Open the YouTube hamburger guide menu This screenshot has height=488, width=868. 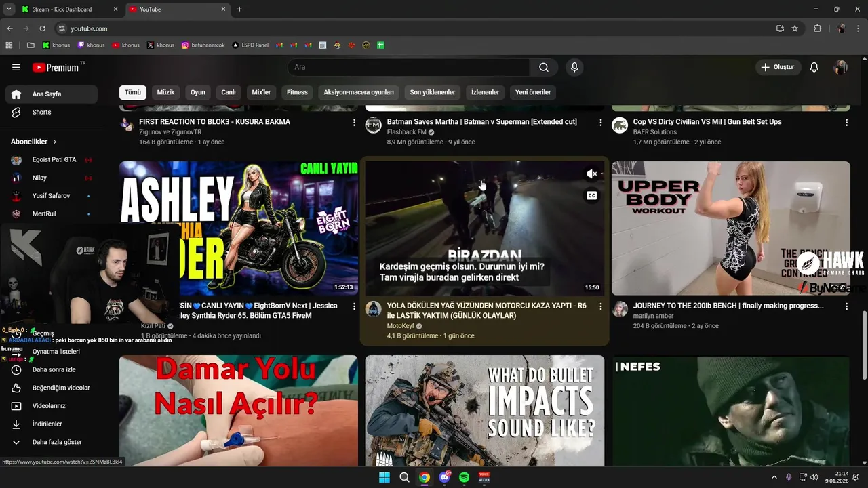coord(16,67)
